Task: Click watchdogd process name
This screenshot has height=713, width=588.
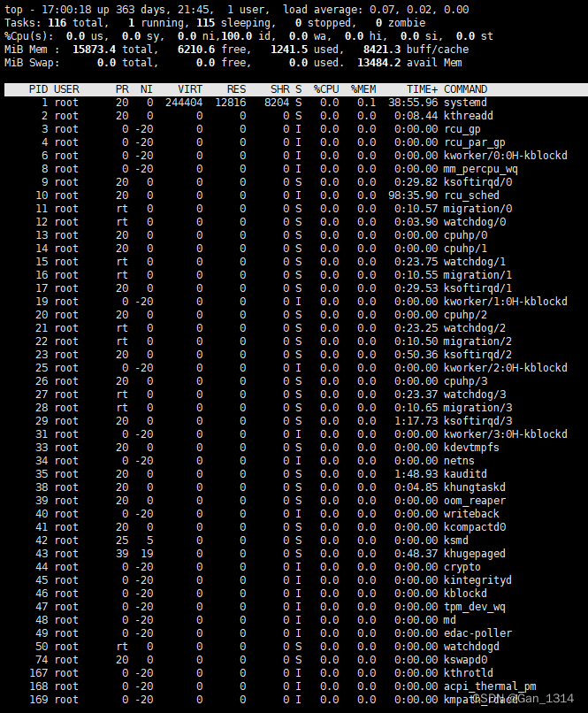Action: coord(471,646)
